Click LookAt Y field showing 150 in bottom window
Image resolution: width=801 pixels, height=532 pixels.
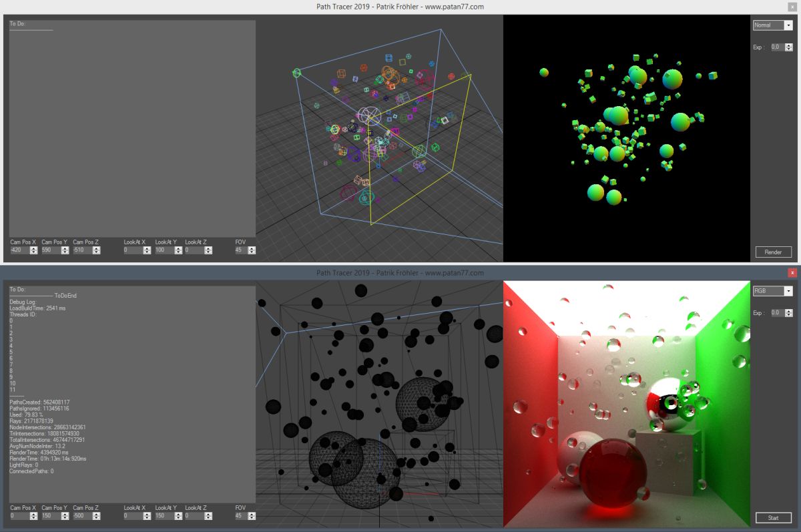[164, 516]
